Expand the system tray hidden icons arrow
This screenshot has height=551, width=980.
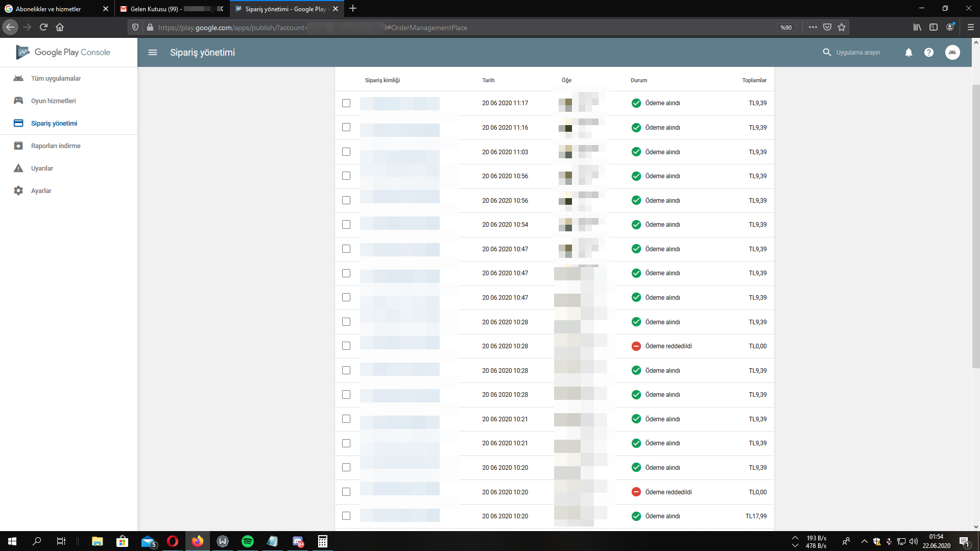click(x=864, y=541)
